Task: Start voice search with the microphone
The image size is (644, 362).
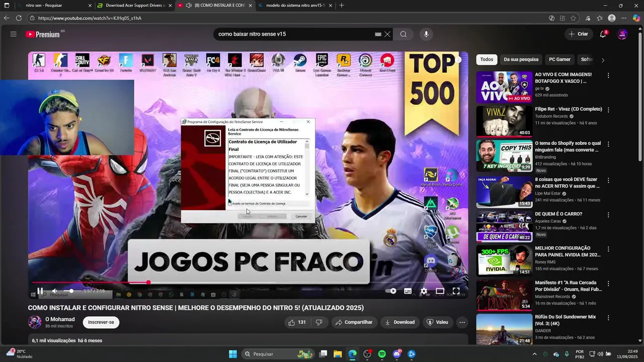Action: click(x=426, y=34)
